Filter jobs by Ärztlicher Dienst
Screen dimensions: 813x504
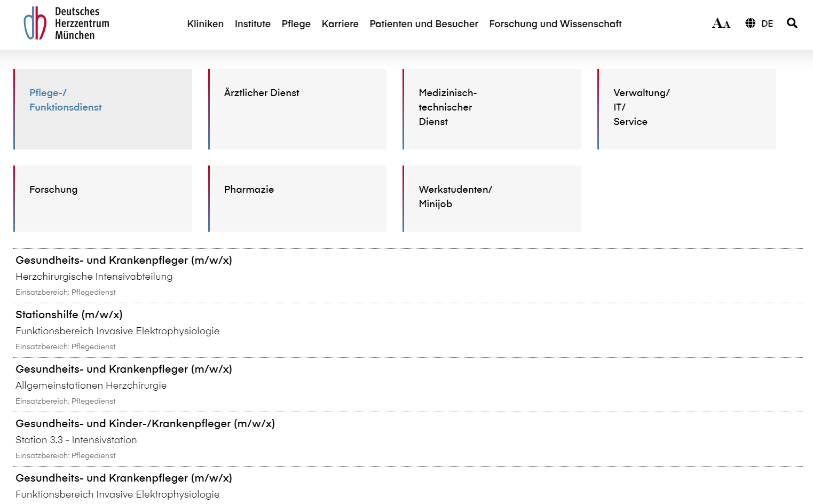297,109
